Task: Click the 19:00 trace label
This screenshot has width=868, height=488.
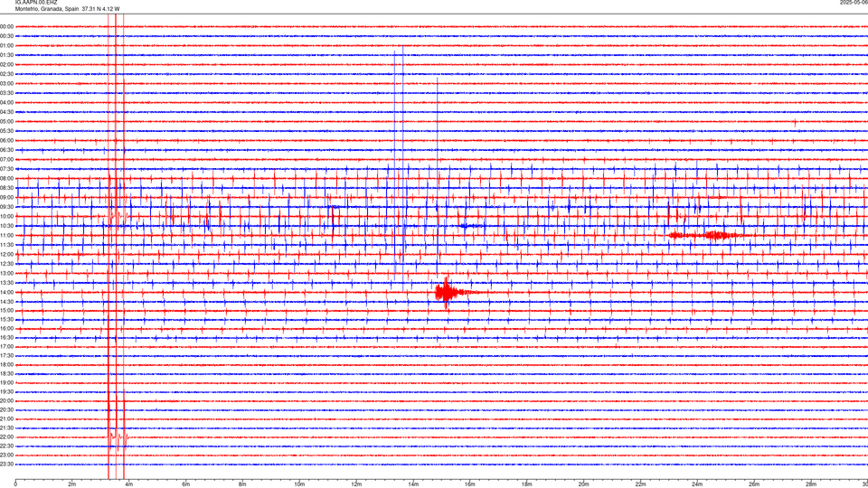Action: click(7, 382)
